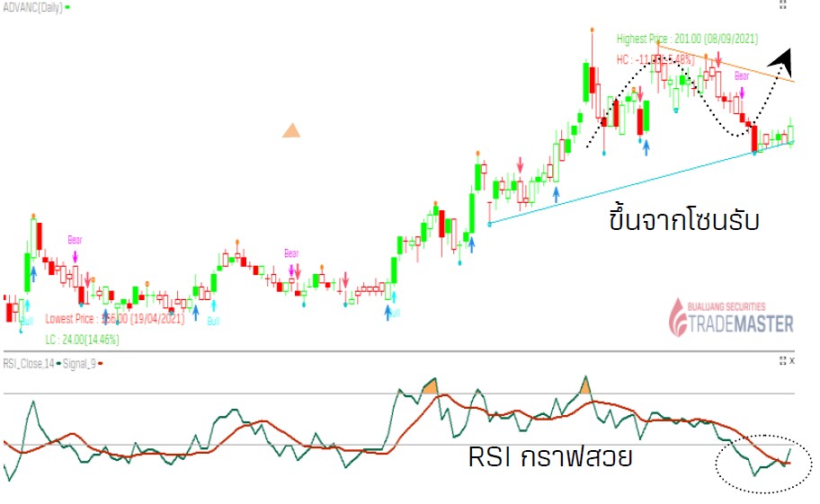Toggle the green dot beside ADVANC(Daily)
The image size is (820, 504).
click(68, 6)
